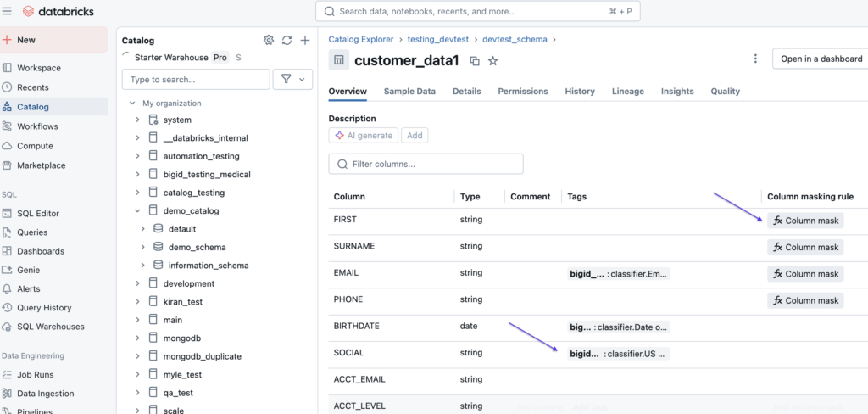This screenshot has width=868, height=414.
Task: Click plus icon to add catalog
Action: [305, 40]
